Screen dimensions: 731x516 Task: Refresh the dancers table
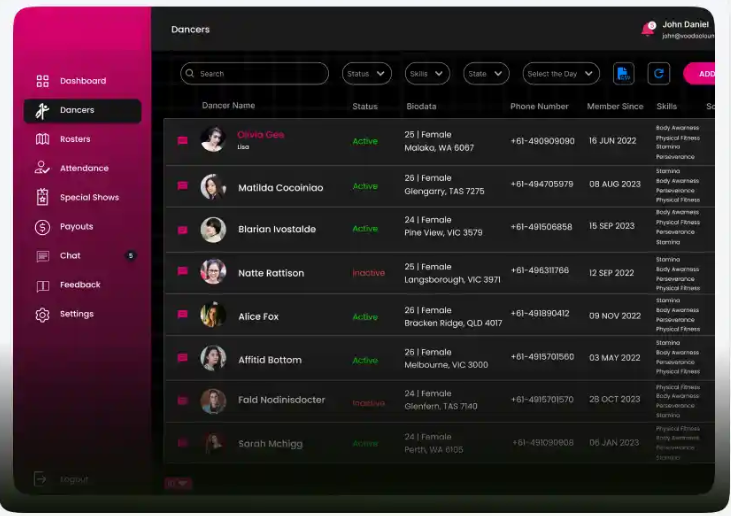click(x=658, y=74)
